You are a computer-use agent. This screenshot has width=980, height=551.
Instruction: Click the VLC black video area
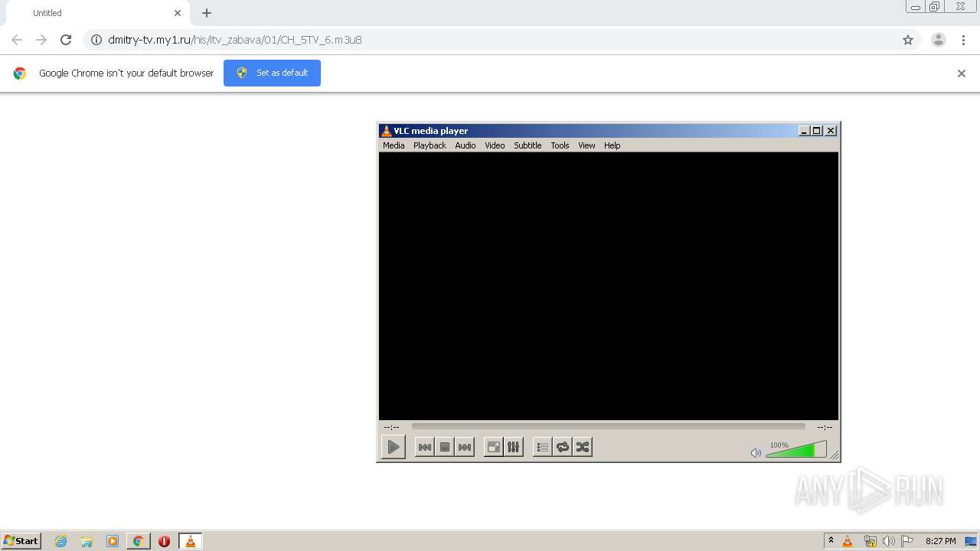pos(609,286)
